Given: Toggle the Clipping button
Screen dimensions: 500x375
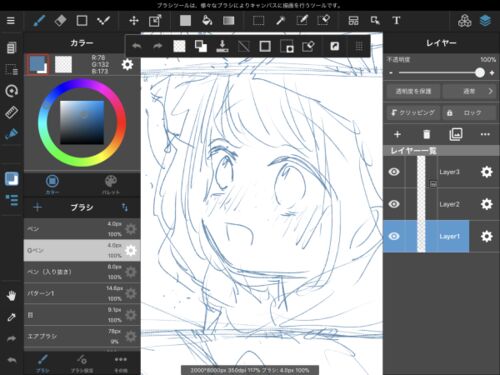Looking at the screenshot, I should coord(413,113).
